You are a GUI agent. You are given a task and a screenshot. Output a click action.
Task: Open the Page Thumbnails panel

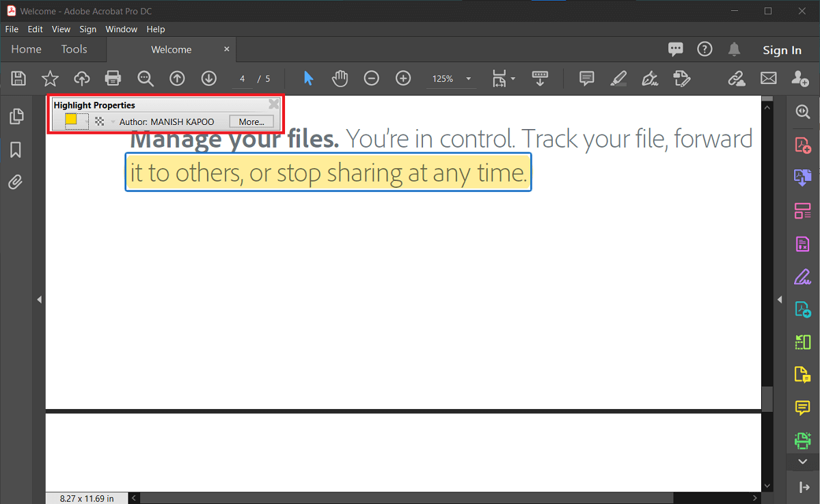pos(15,116)
